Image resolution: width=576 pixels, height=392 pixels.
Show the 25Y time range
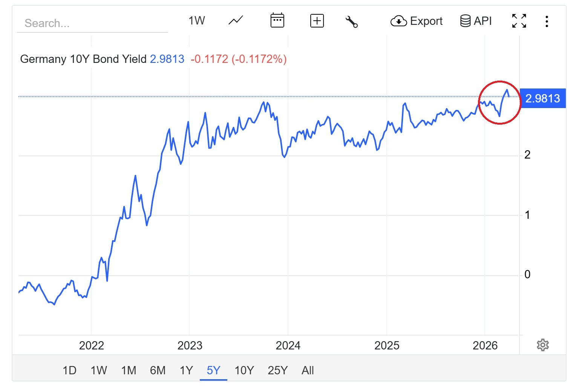(277, 371)
